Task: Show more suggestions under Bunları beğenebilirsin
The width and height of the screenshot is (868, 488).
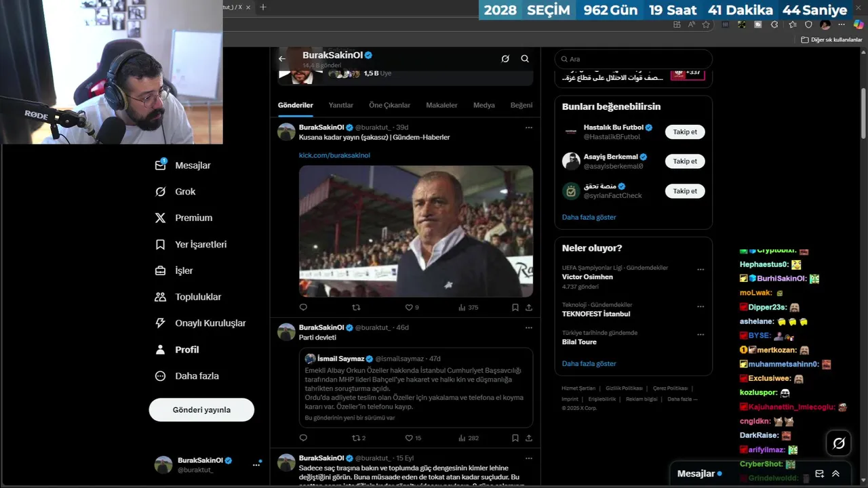Action: pos(589,218)
